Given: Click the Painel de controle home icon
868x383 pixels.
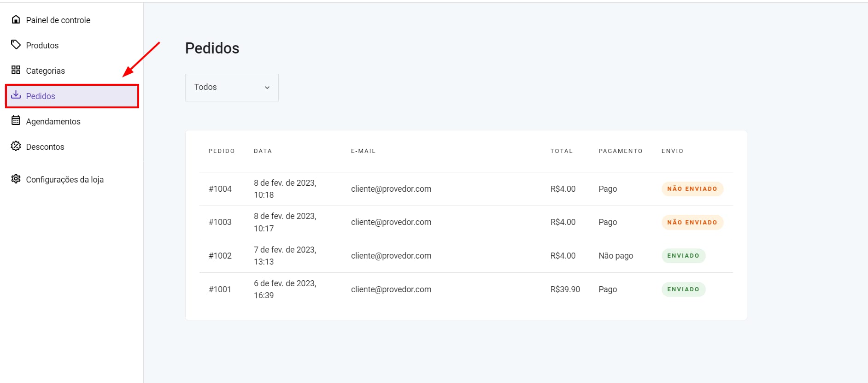Looking at the screenshot, I should (16, 19).
